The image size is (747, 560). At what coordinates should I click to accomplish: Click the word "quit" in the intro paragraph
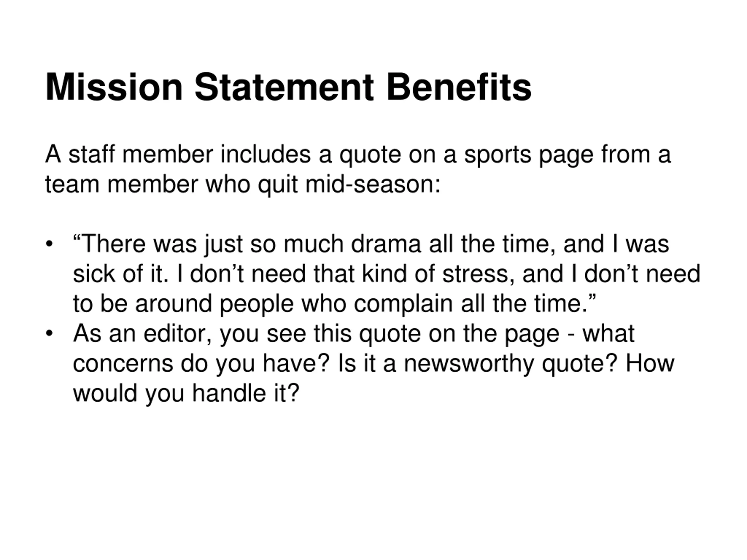pyautogui.click(x=278, y=185)
